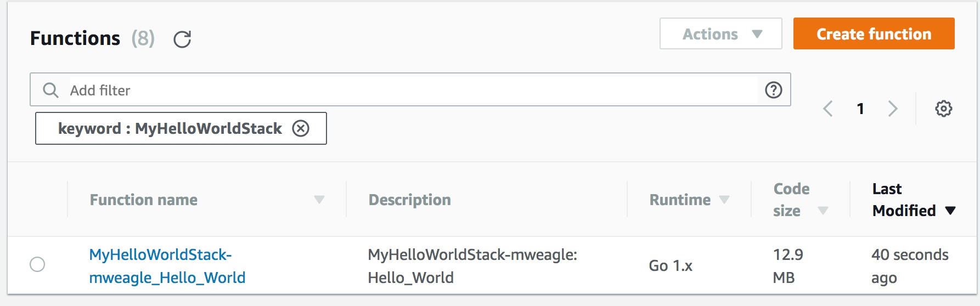
Task: Open the filter help question mark icon
Action: pyautogui.click(x=773, y=90)
